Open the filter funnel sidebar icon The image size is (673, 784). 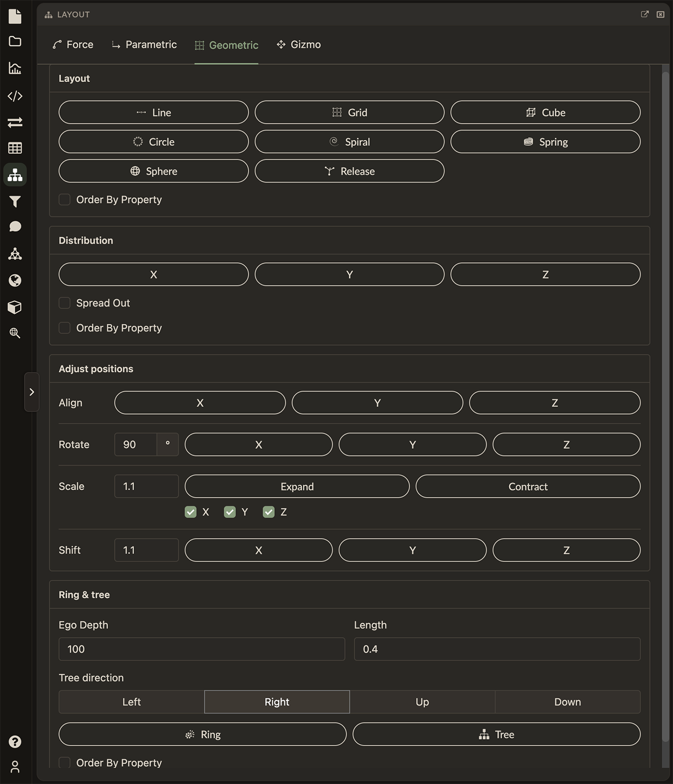[15, 202]
